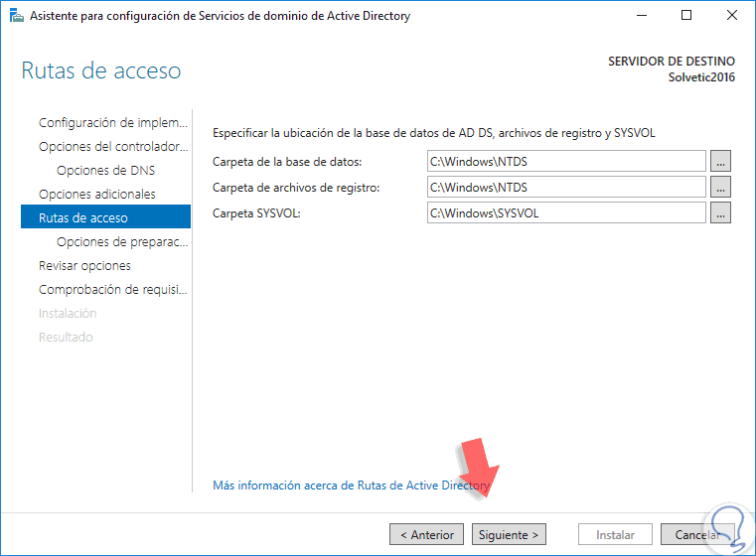Select Opciones de DNS in sidebar
This screenshot has height=556, width=756.
(105, 171)
